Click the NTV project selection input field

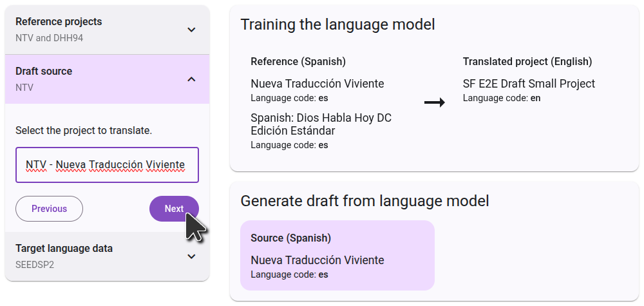tap(107, 165)
